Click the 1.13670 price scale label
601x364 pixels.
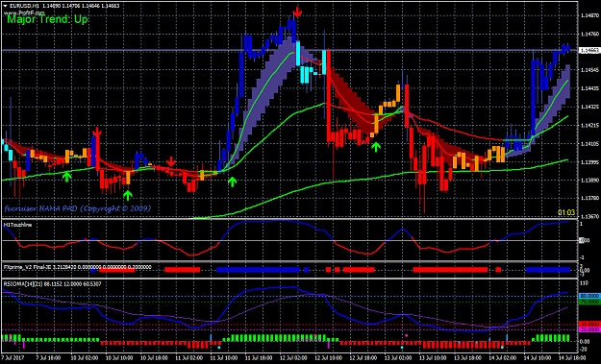[589, 216]
